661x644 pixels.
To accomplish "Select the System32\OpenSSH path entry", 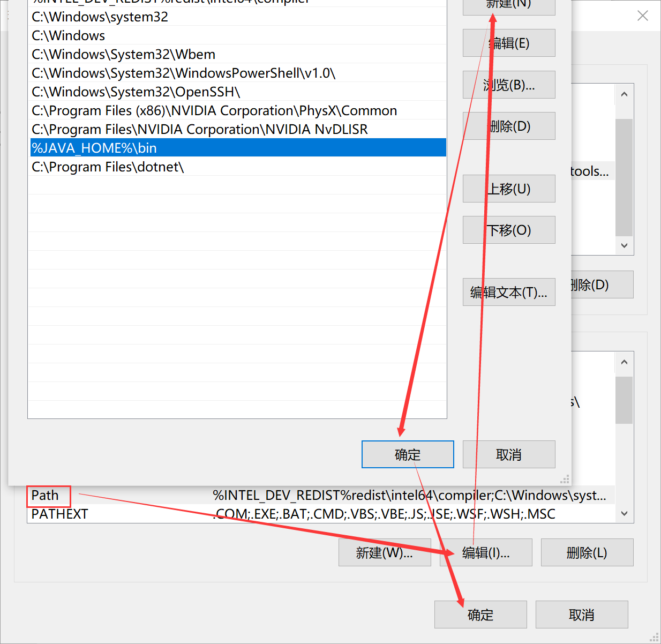I will (238, 92).
